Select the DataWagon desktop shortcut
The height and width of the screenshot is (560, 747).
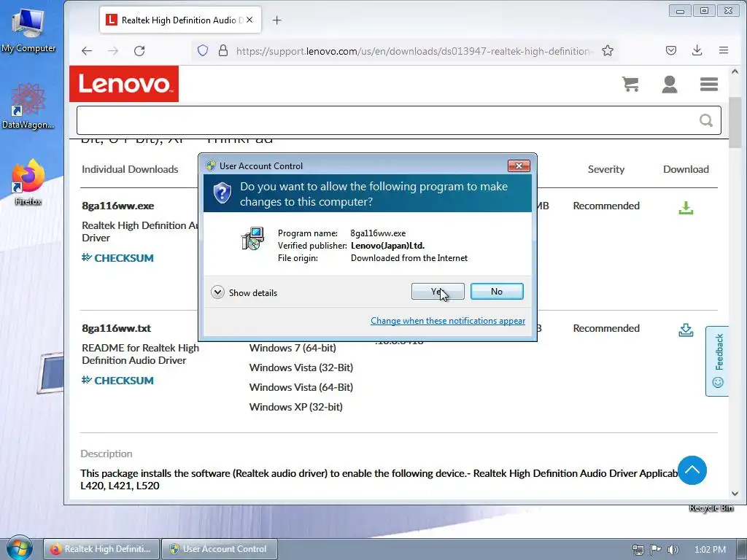(28, 106)
